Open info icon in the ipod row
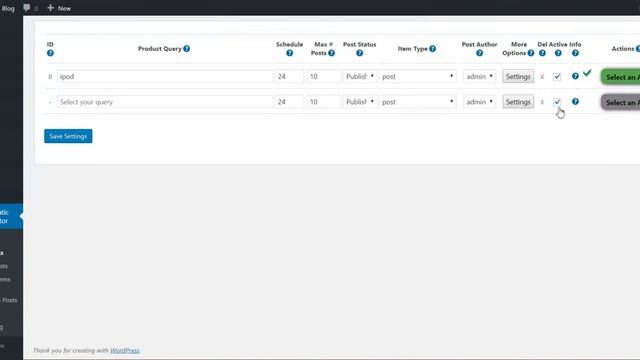Screen dimensions: 640x360 pyautogui.click(x=575, y=76)
